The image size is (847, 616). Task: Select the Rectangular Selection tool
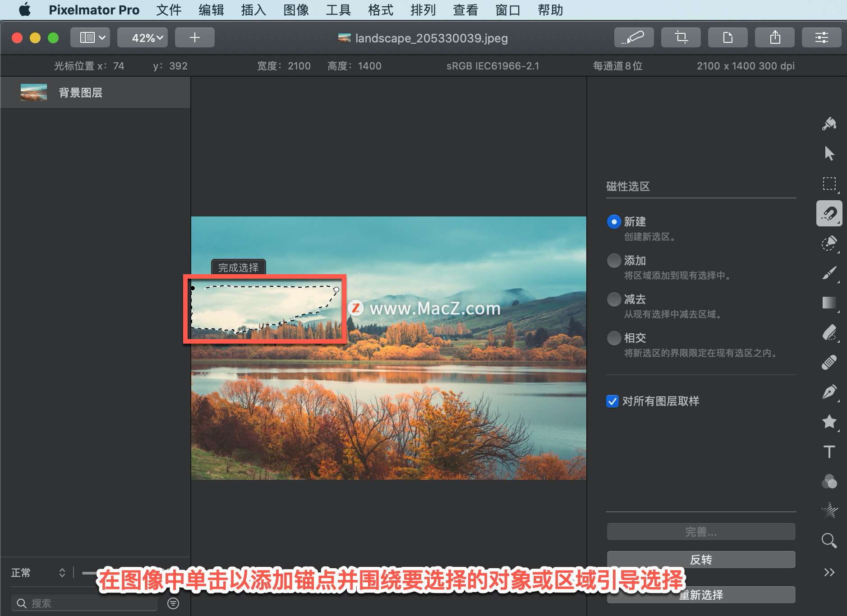(829, 184)
